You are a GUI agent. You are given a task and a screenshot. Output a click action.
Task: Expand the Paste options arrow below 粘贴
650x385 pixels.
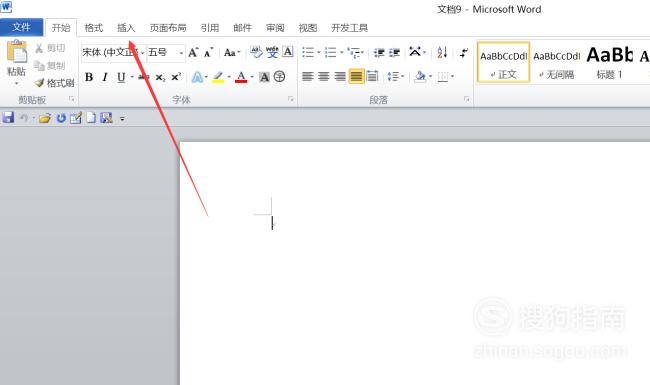(x=17, y=83)
